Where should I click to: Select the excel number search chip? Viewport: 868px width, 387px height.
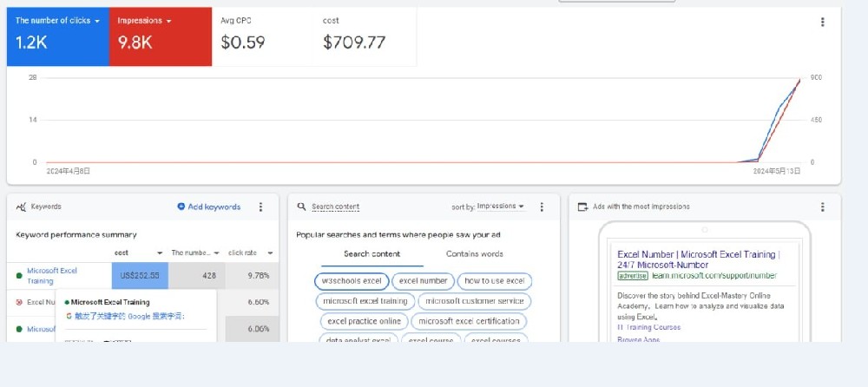click(423, 281)
